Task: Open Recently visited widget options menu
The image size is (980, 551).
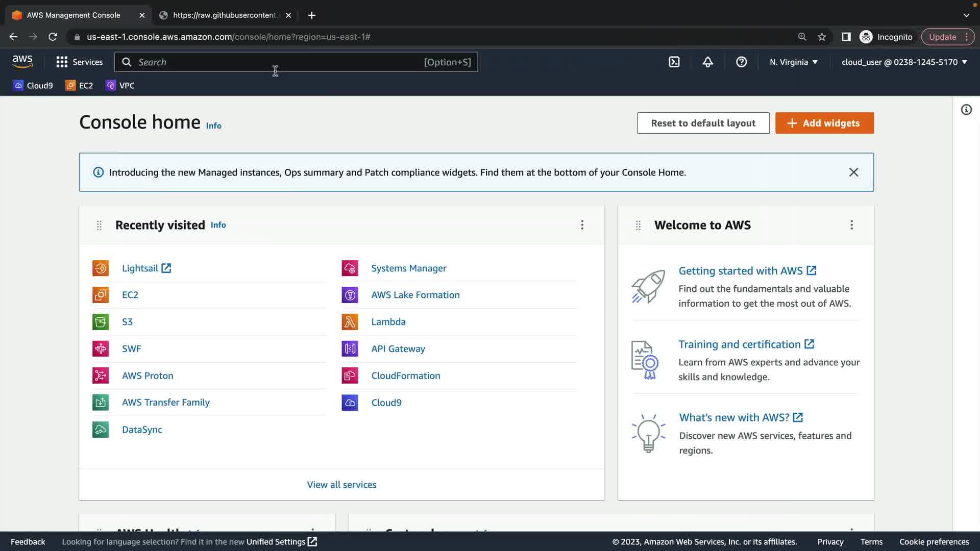Action: [x=582, y=225]
